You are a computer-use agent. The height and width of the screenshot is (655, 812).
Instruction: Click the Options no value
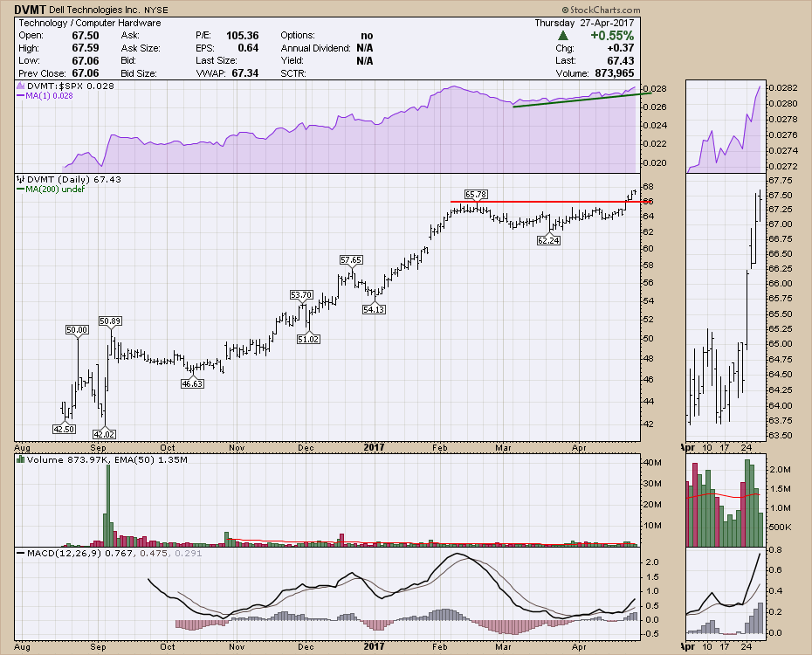(367, 35)
